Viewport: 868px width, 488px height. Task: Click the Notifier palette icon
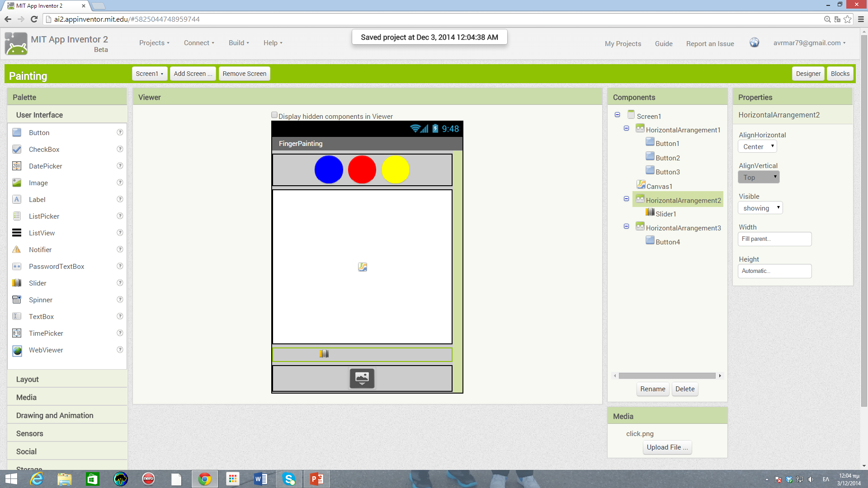(x=17, y=249)
